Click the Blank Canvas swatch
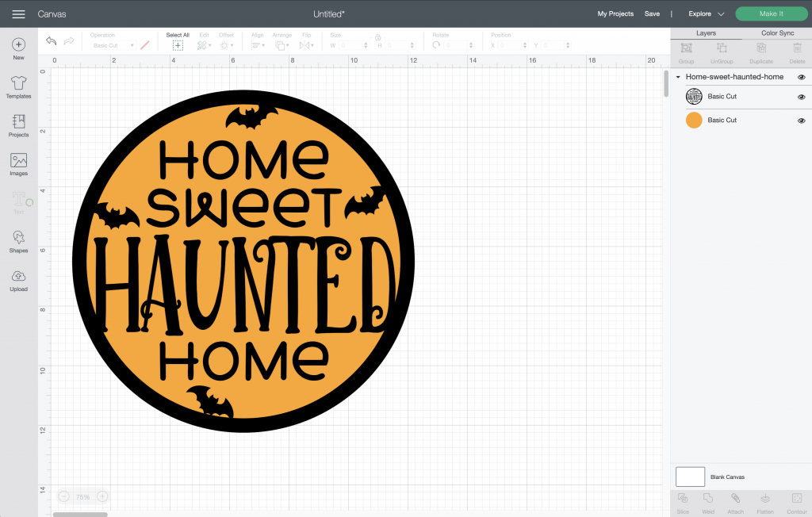This screenshot has width=812, height=517. click(690, 477)
